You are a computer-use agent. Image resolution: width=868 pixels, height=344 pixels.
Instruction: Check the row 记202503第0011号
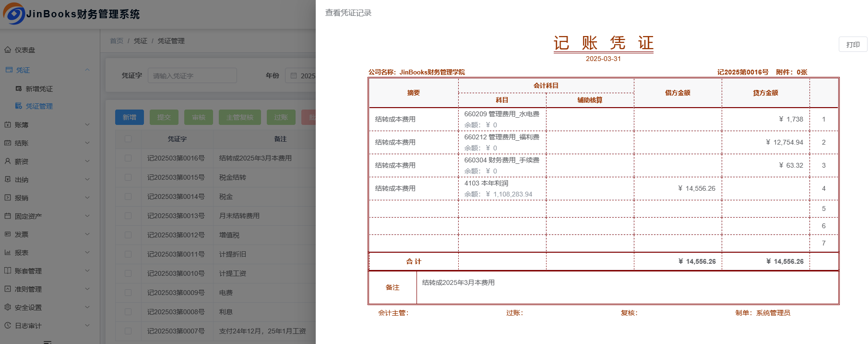tap(128, 254)
